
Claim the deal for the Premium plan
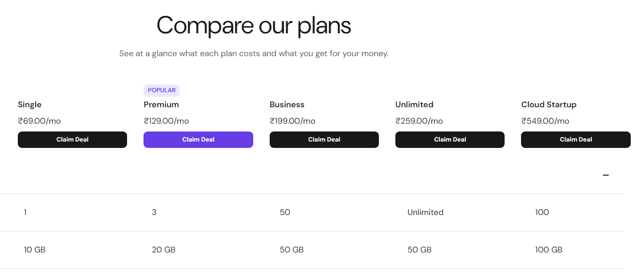pyautogui.click(x=198, y=139)
